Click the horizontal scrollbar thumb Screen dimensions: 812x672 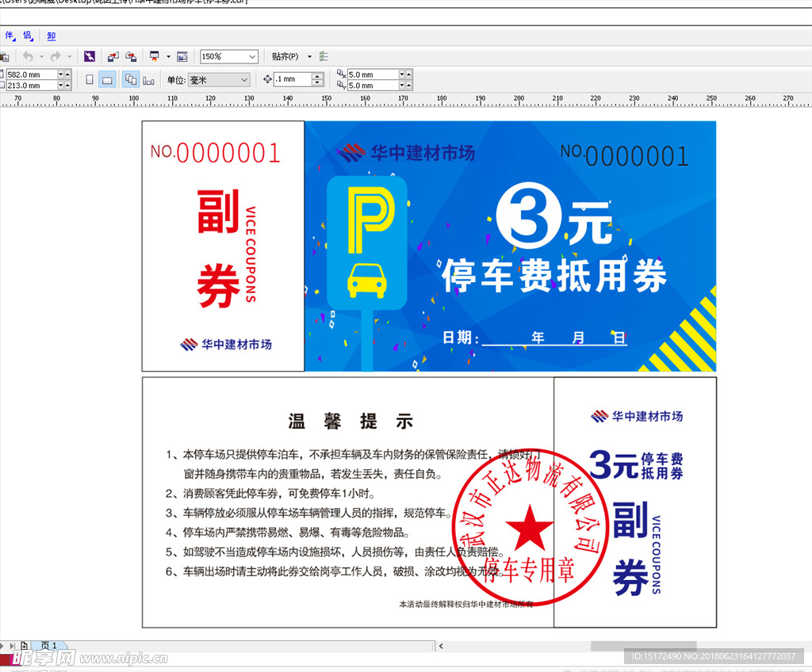[644, 646]
